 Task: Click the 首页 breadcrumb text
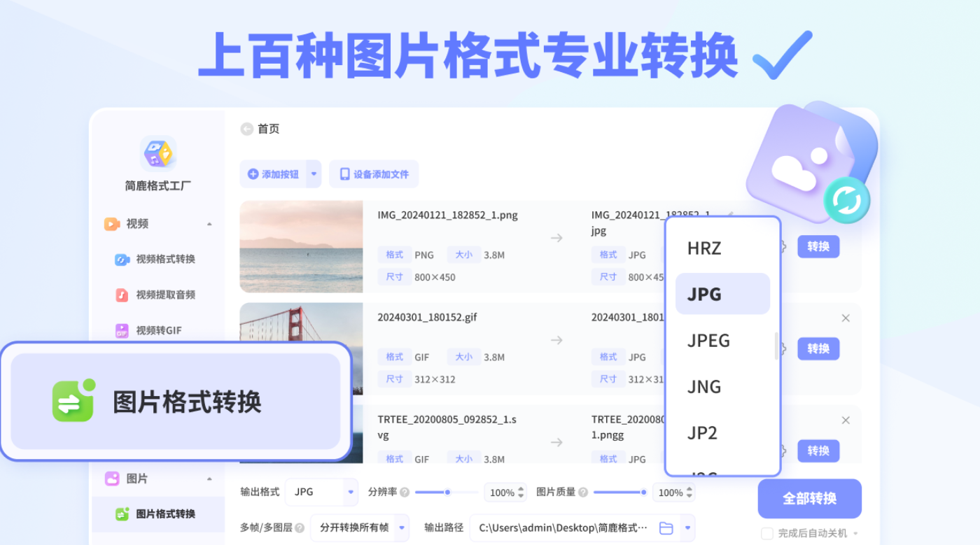(269, 129)
